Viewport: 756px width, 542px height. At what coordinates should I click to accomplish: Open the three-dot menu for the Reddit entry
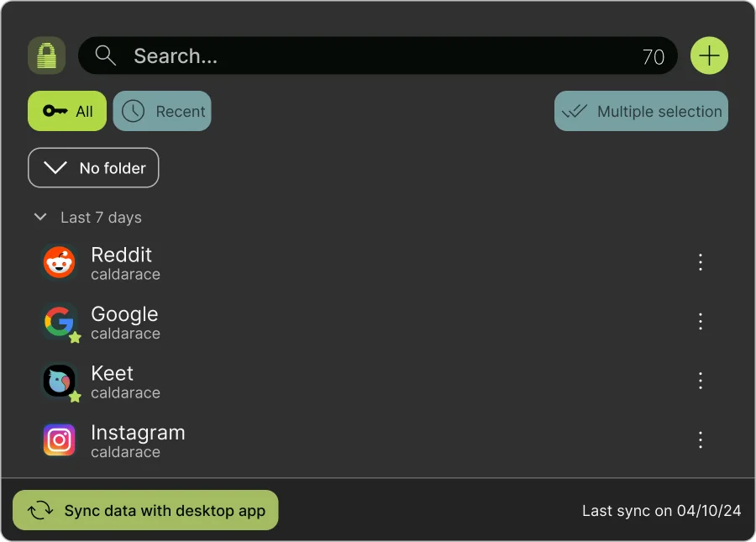pos(701,262)
